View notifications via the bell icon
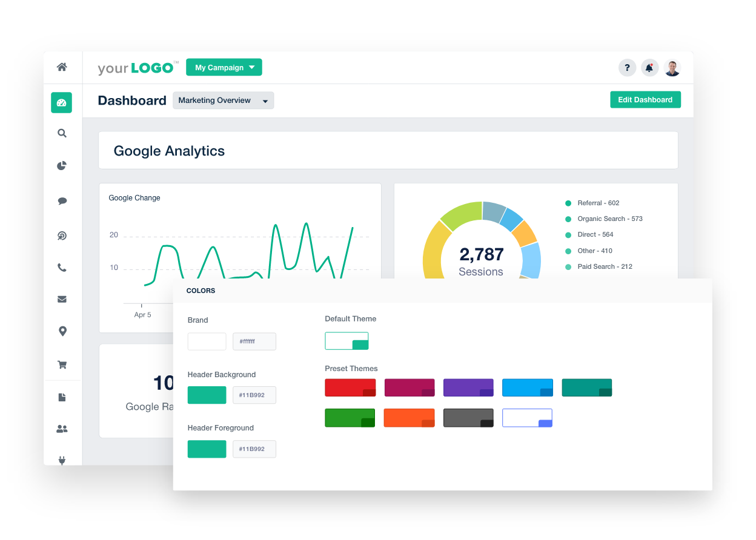 tap(649, 68)
